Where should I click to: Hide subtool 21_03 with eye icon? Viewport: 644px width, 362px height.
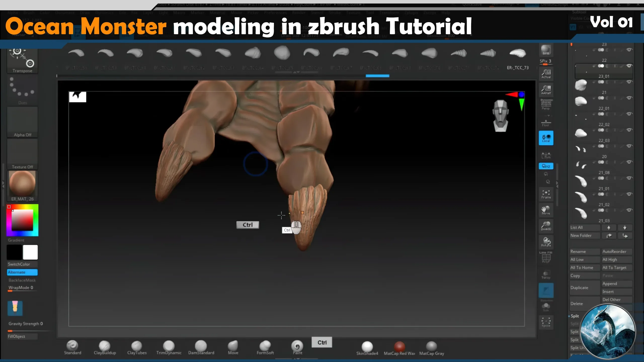pyautogui.click(x=629, y=210)
